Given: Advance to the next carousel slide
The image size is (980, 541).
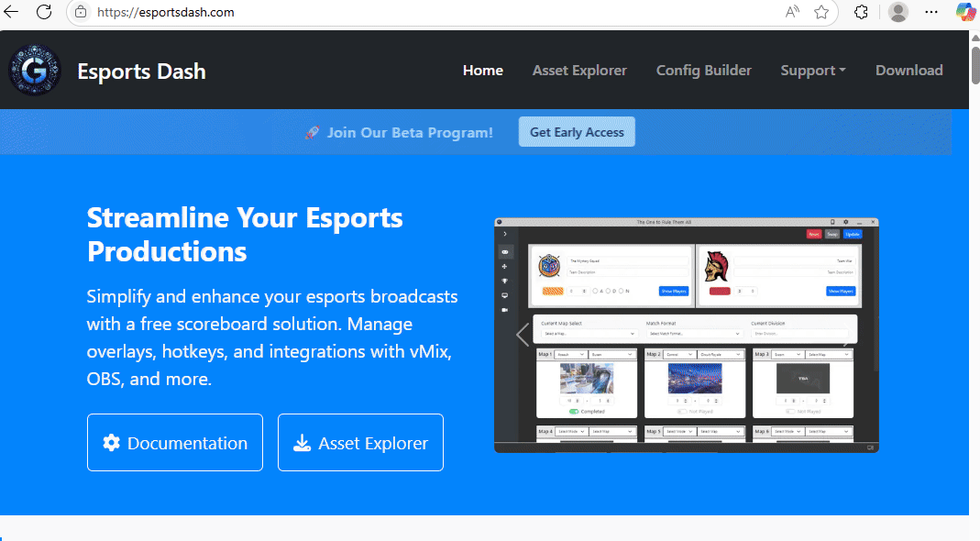Looking at the screenshot, I should (x=850, y=336).
